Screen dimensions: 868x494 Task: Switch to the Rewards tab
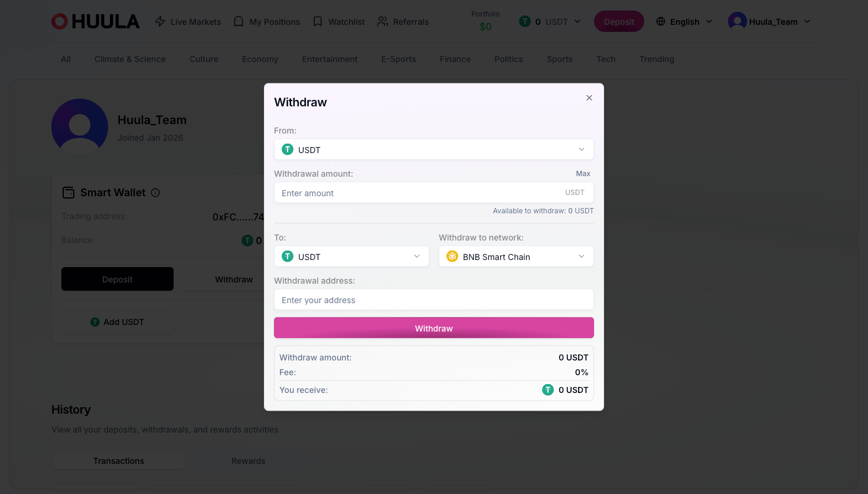[248, 460]
